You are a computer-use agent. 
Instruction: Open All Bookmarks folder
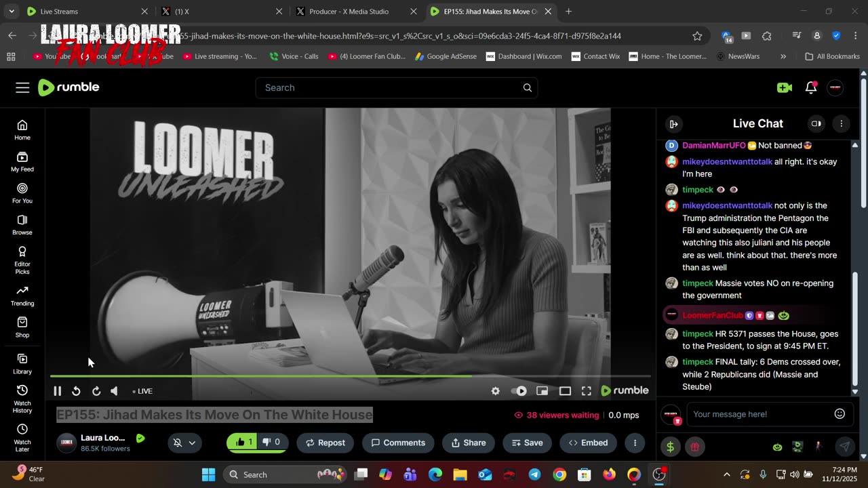(x=832, y=56)
